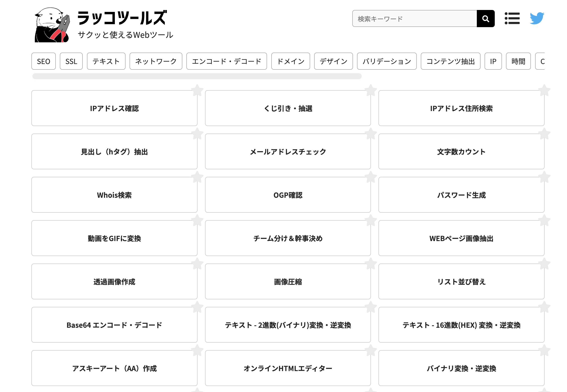Open the チーム分け＆幹事決め tool
Viewport: 567px width, 392px height.
pos(288,238)
